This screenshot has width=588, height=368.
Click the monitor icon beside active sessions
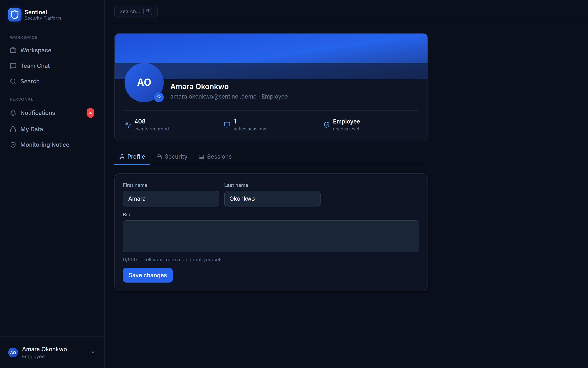[x=227, y=125]
